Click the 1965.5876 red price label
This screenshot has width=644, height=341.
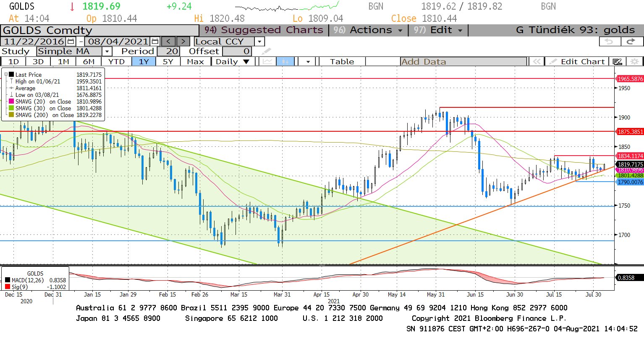click(x=630, y=79)
